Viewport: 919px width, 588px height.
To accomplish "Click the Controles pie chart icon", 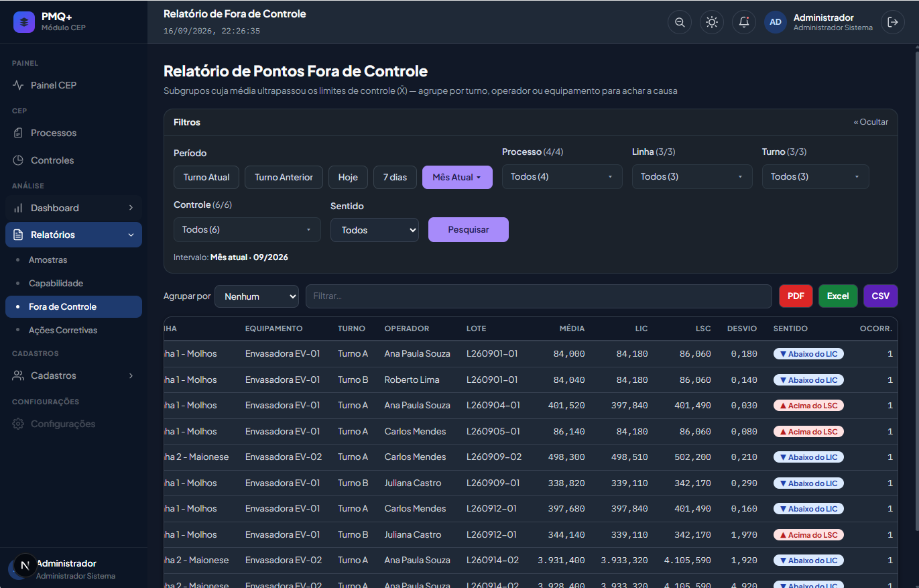I will tap(18, 160).
